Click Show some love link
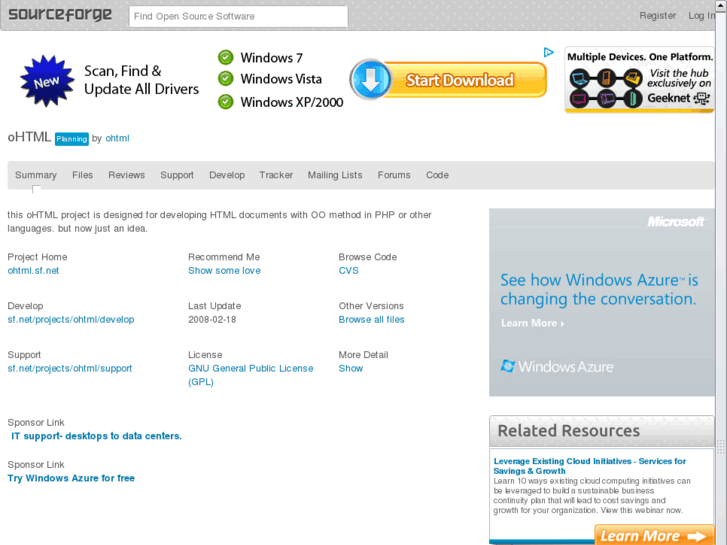 click(x=224, y=270)
